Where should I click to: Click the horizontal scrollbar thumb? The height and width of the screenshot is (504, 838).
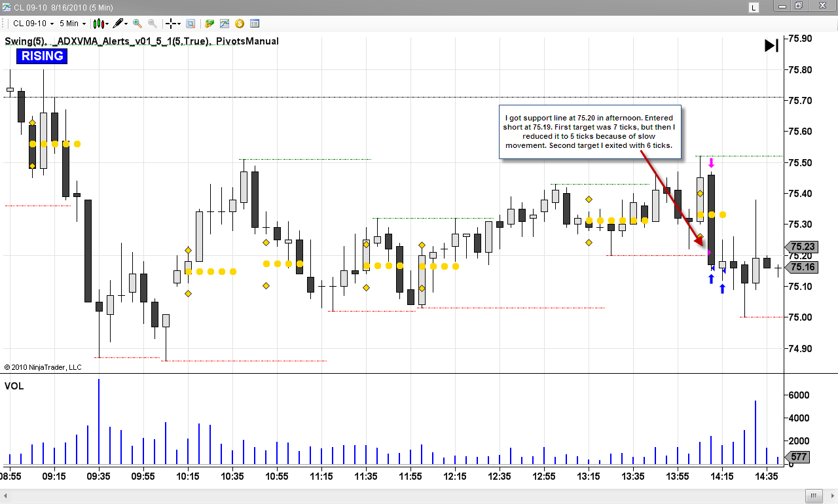click(x=813, y=495)
